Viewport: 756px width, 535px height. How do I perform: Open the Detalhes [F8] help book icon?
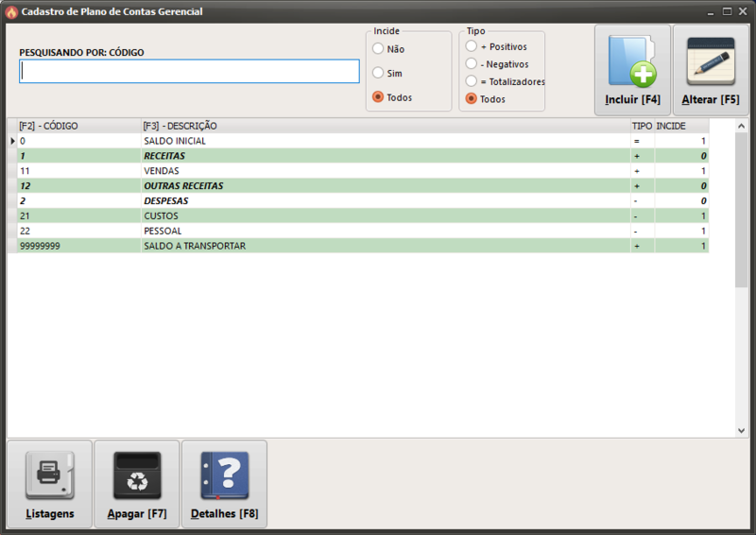pos(225,475)
